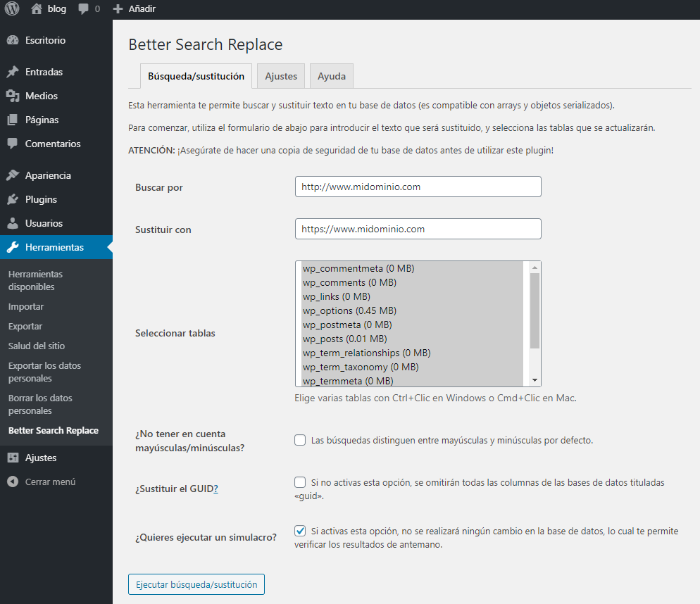Select wp_options table in the list

(x=352, y=310)
